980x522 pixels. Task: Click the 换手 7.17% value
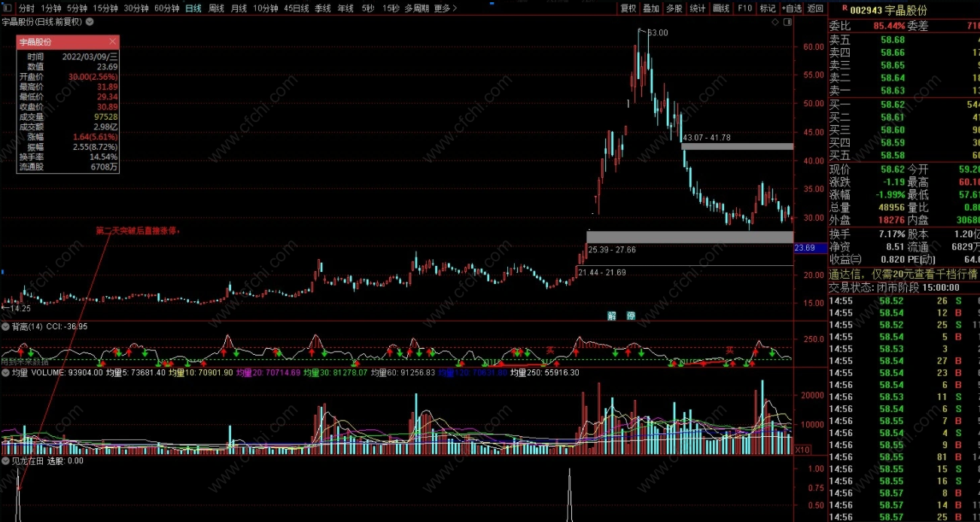[x=890, y=234]
